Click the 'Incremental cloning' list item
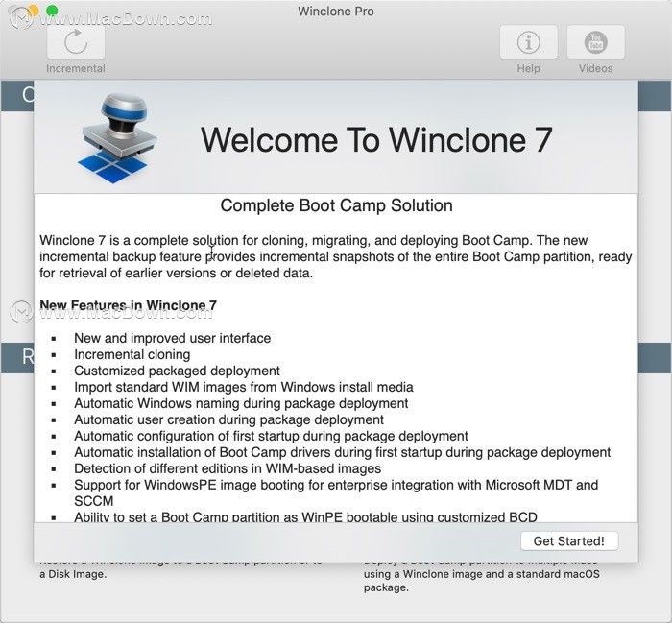Screen dimensions: 672x623 (132, 354)
